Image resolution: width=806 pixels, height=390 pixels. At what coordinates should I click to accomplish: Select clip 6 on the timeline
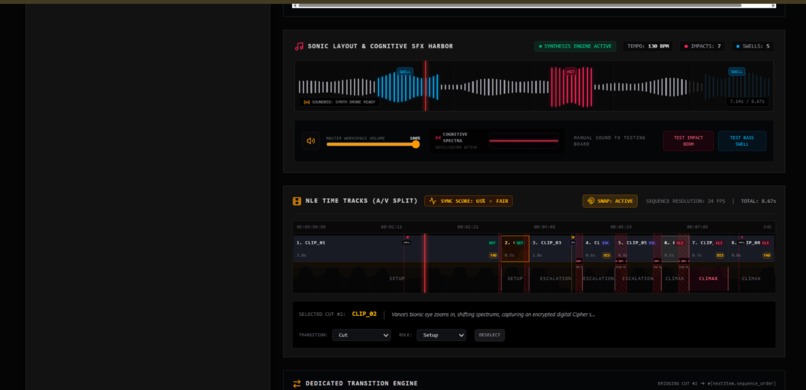[675, 249]
